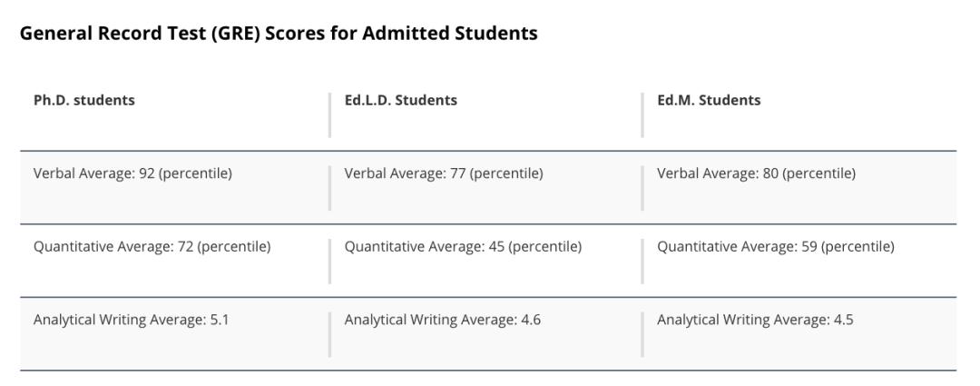Click the Ed.L.D. Analytical Writing Average 4.6 cell
This screenshot has height=386, width=980.
pyautogui.click(x=443, y=320)
